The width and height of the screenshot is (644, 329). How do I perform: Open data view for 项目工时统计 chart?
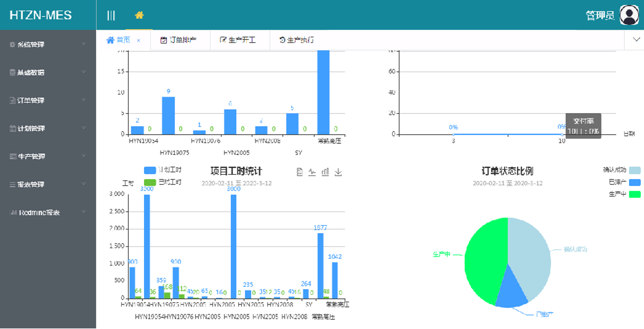coord(300,172)
